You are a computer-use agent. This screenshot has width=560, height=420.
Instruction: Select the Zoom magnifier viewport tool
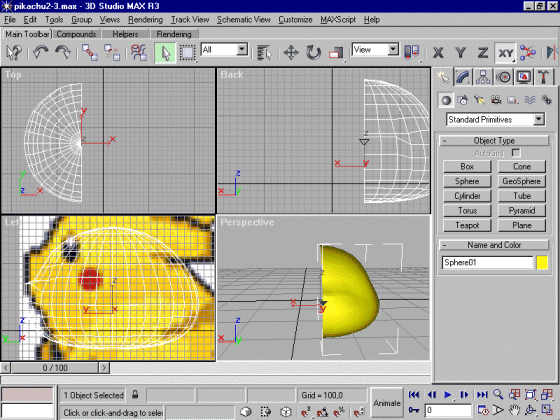(x=498, y=394)
